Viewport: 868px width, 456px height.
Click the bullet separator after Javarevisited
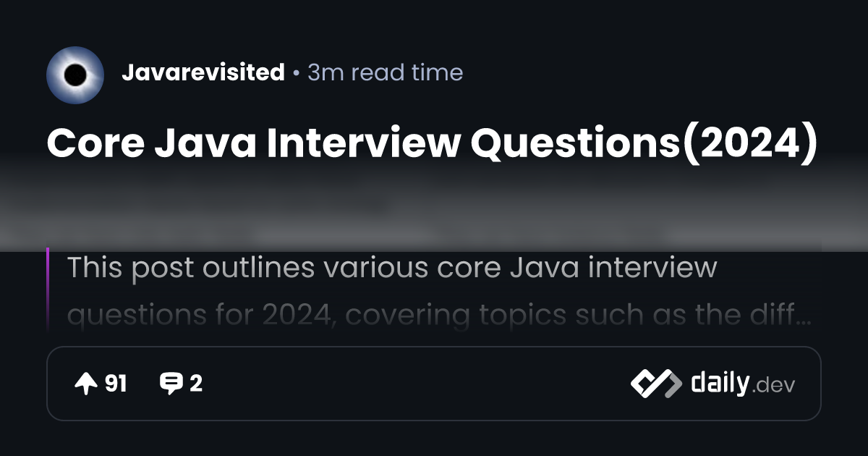click(296, 74)
